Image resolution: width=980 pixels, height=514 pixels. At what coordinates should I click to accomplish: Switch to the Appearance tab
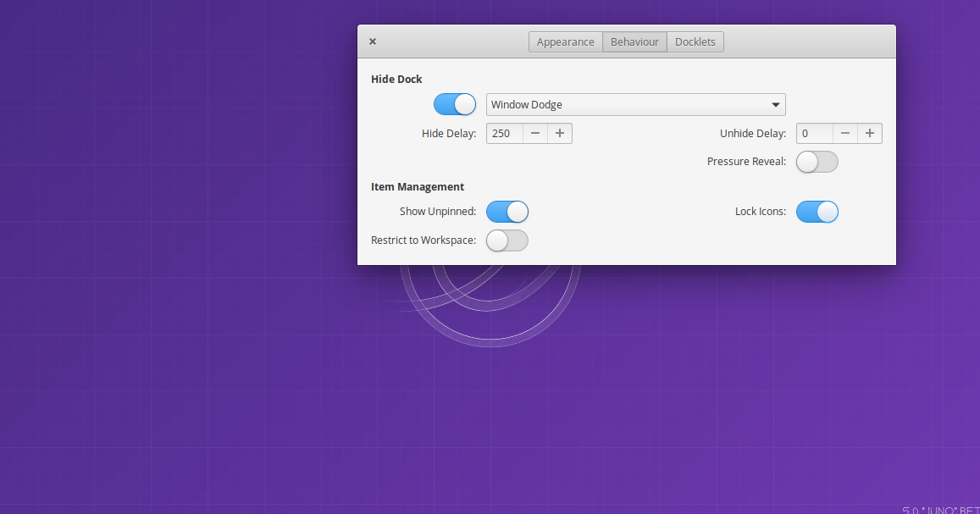pos(565,41)
